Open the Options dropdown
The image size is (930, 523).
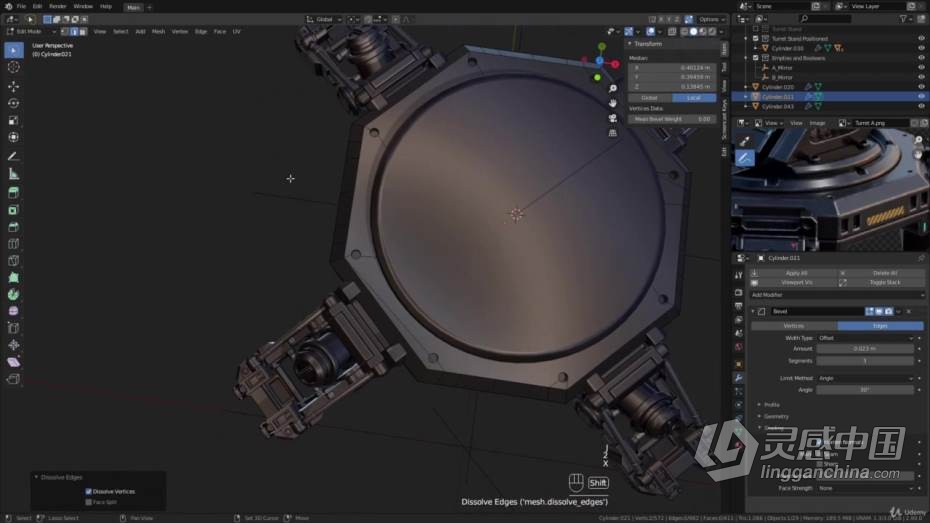(711, 20)
